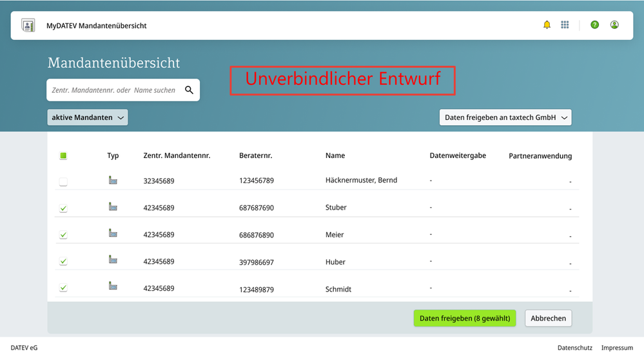Check the box for Häcknermuster, Bernd

pyautogui.click(x=63, y=182)
